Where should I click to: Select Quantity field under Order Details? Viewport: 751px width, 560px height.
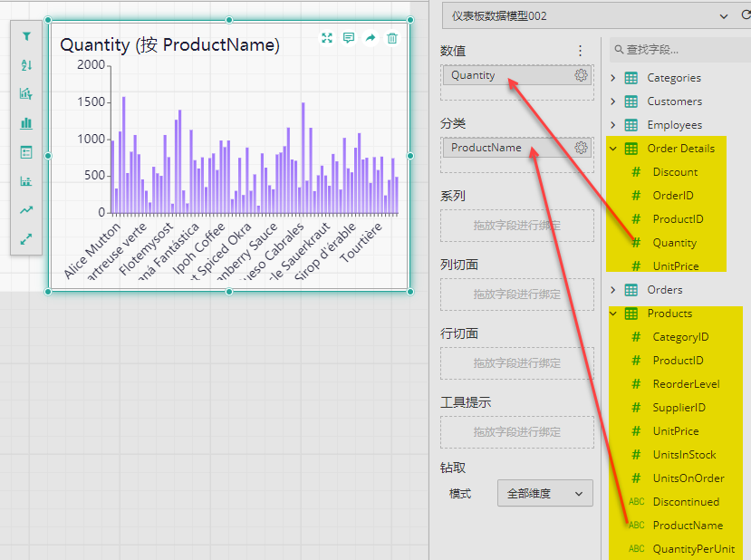pyautogui.click(x=675, y=243)
